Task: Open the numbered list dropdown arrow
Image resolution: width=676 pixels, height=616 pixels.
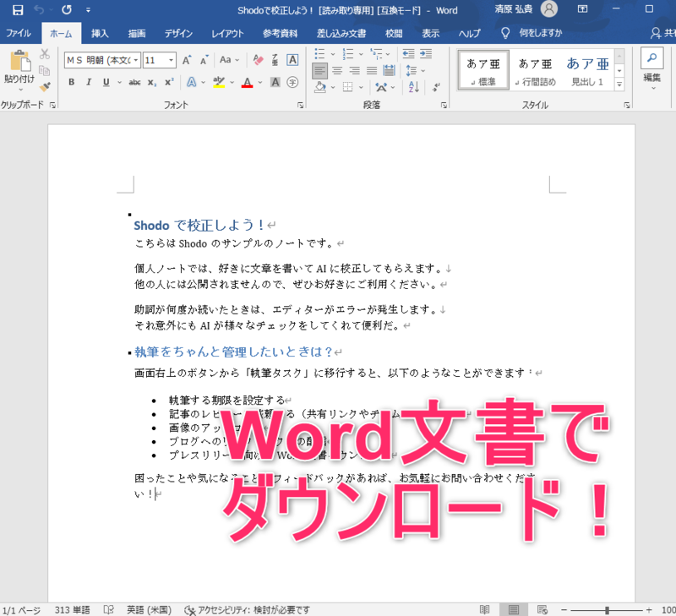Action: click(361, 54)
